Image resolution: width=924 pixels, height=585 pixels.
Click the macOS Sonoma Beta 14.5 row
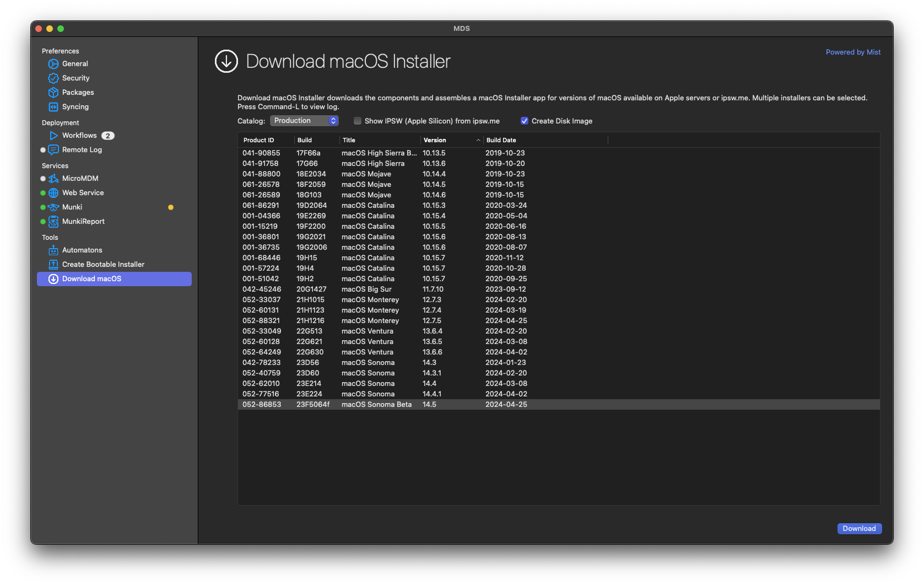coord(559,405)
